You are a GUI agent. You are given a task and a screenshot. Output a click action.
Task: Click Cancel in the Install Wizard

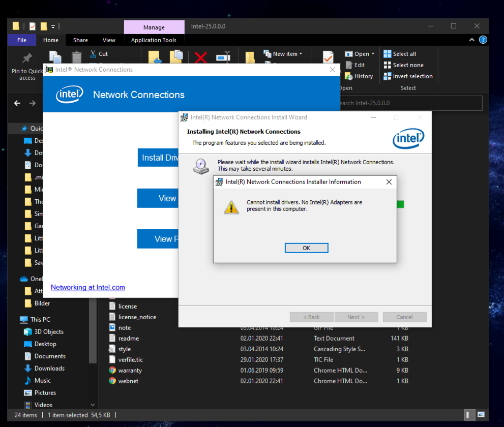tap(404, 317)
